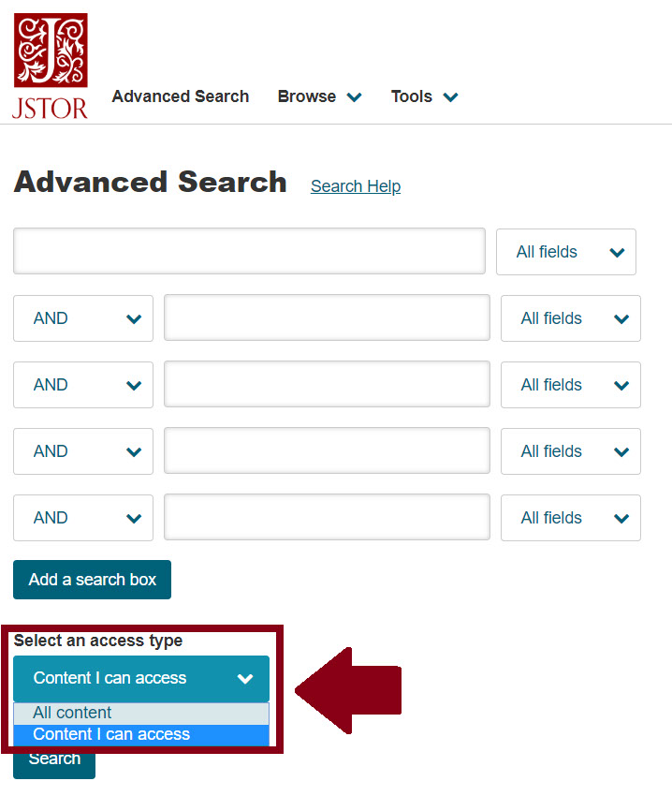Open the first row's All fields dropdown
This screenshot has height=796, width=672.
coord(566,252)
